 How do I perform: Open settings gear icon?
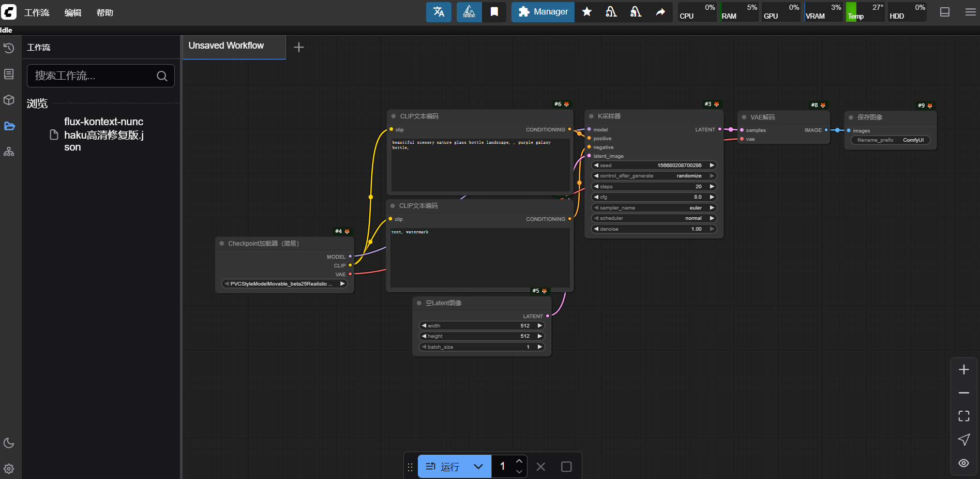click(9, 469)
